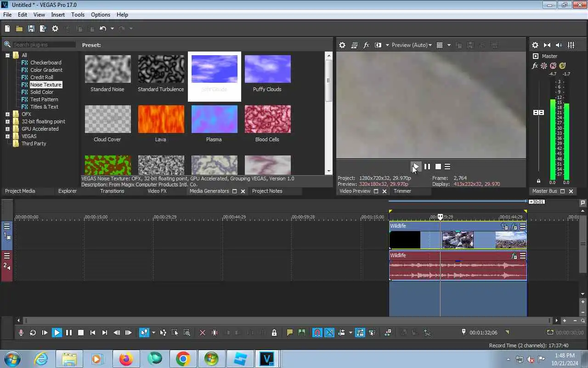Screen dimensions: 588x368
Task: Click the red Delete X in the timeline toolbar
Action: pyautogui.click(x=203, y=333)
